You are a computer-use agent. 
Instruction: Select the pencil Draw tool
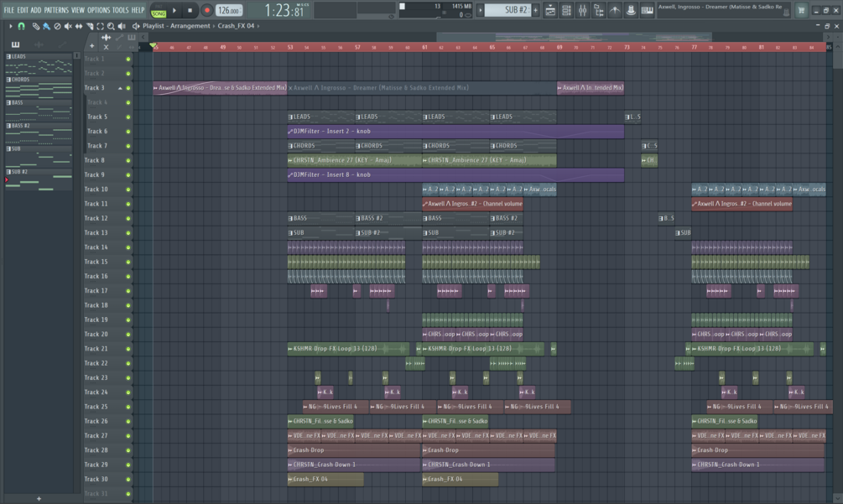point(35,26)
